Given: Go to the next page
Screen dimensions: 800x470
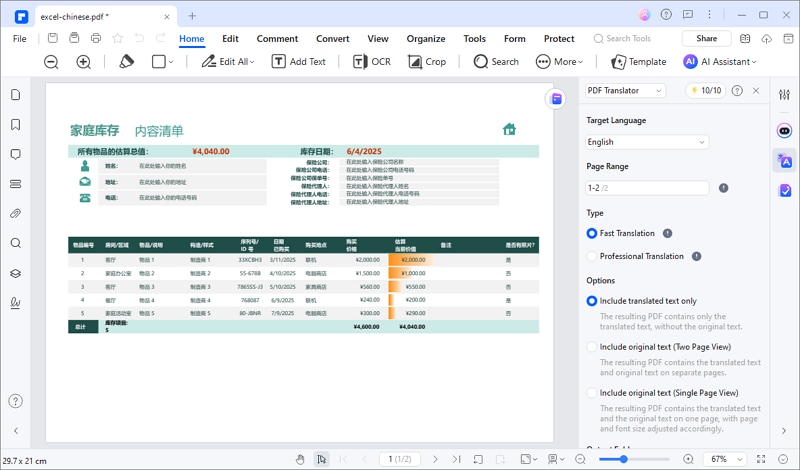Looking at the screenshot, I should pyautogui.click(x=435, y=459).
